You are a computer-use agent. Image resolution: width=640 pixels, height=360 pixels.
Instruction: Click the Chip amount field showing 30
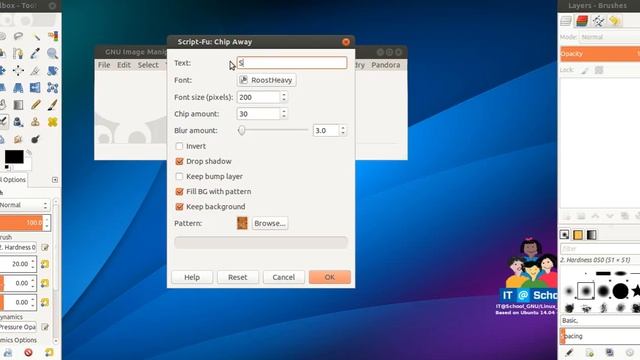tap(259, 114)
